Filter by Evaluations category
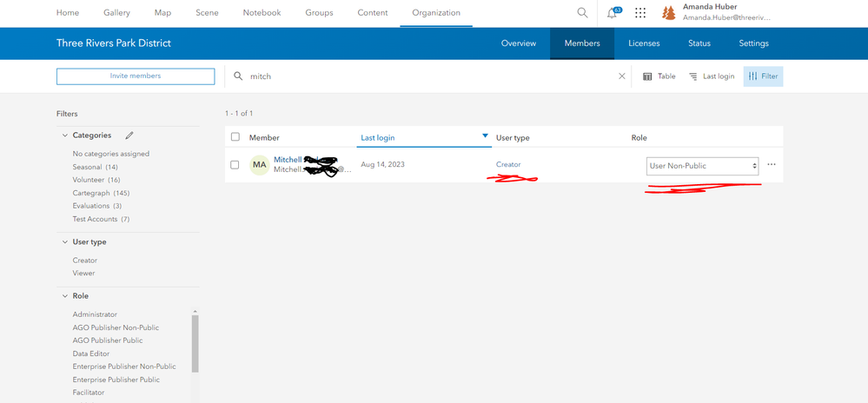 (x=97, y=206)
